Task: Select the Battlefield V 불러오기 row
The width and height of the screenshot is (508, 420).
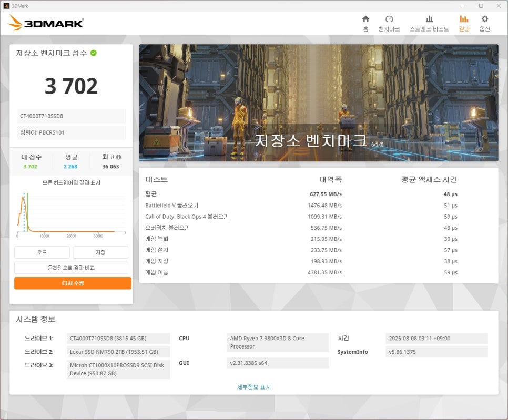Action: point(301,206)
